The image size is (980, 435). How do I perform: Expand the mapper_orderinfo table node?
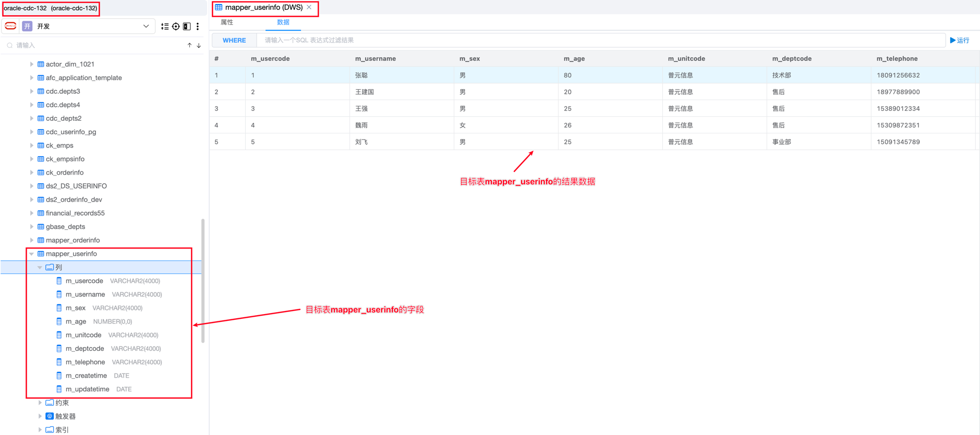[32, 240]
